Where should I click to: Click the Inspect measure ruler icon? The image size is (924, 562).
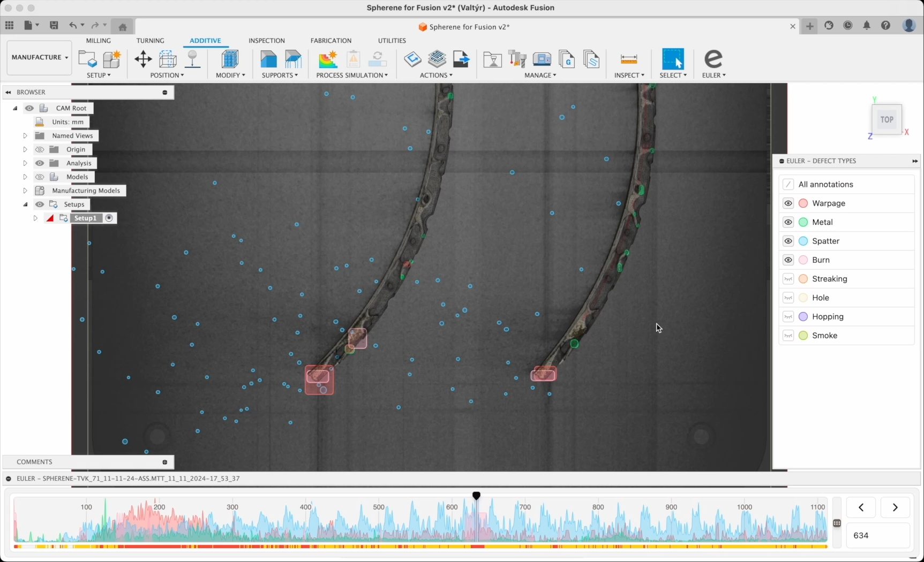pyautogui.click(x=628, y=59)
